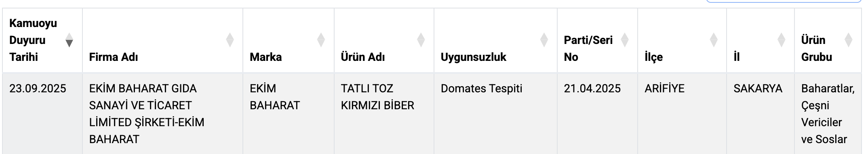
Task: Select the Uygunsuzluk header label
Action: [473, 57]
